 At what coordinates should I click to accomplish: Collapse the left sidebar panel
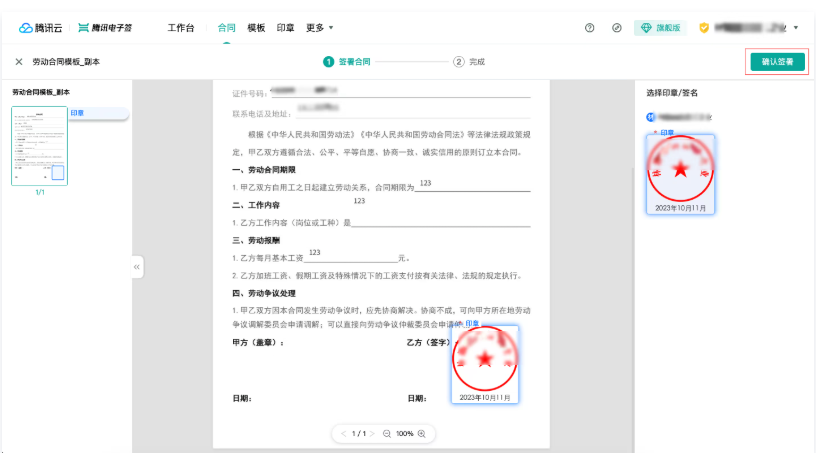pyautogui.click(x=137, y=267)
